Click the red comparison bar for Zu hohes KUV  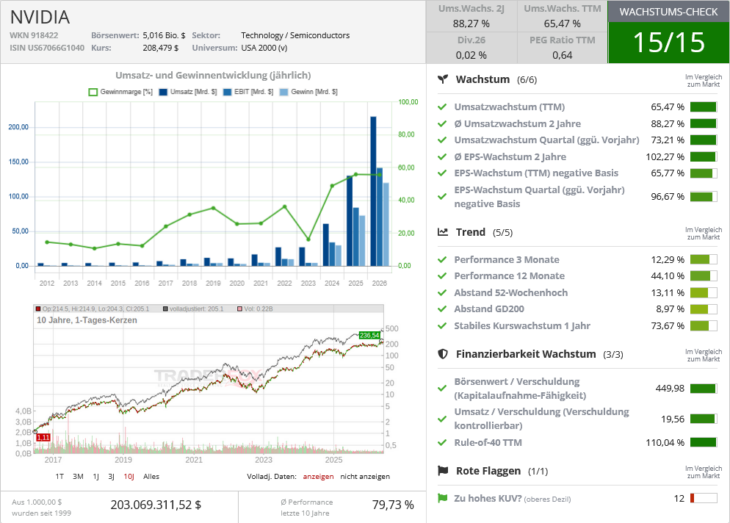click(703, 498)
